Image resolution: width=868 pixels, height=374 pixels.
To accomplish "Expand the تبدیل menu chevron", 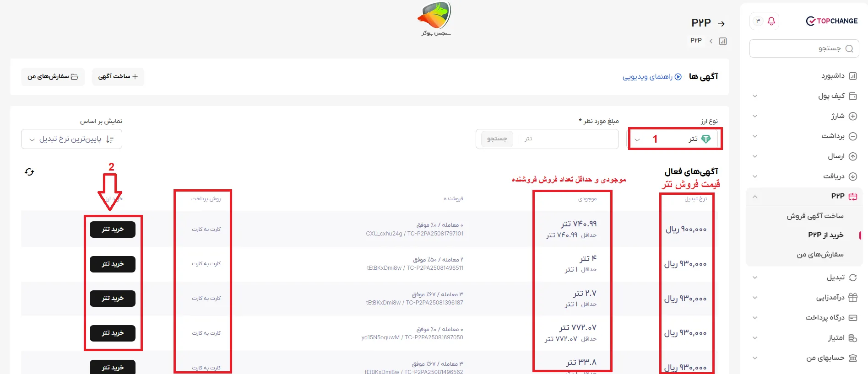I will coord(755,278).
